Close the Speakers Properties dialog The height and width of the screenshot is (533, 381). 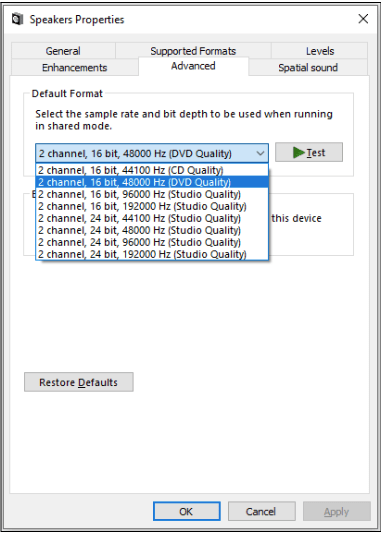[363, 19]
